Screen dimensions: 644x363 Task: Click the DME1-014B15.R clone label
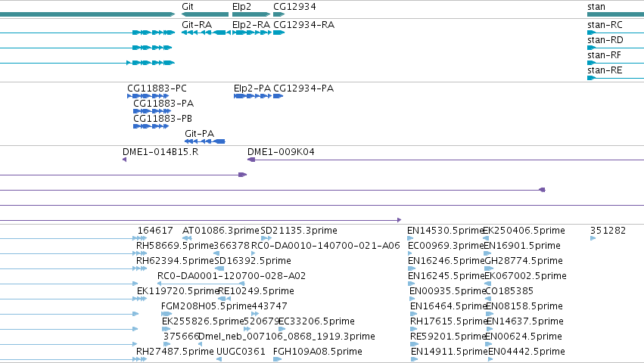click(x=160, y=152)
